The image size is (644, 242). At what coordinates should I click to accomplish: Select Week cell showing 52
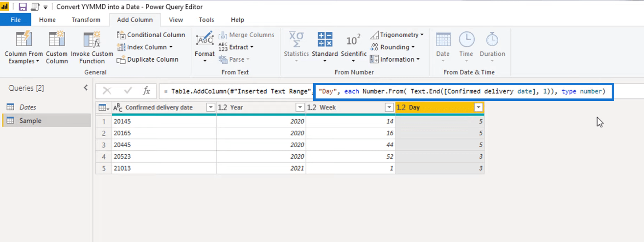click(350, 156)
